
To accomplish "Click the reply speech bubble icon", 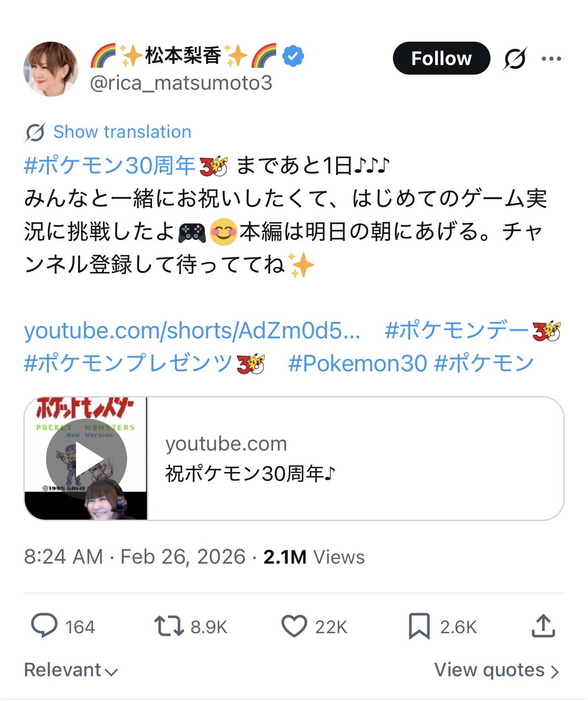I will click(44, 625).
